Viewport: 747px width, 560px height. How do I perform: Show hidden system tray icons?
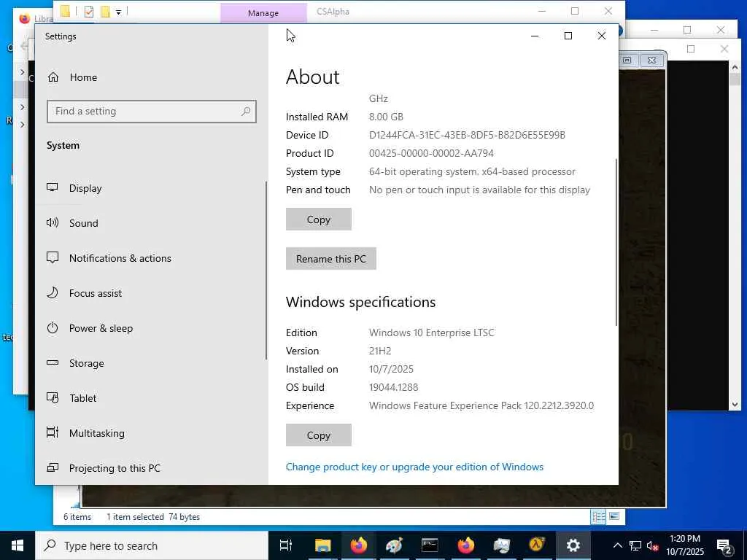[x=617, y=545]
